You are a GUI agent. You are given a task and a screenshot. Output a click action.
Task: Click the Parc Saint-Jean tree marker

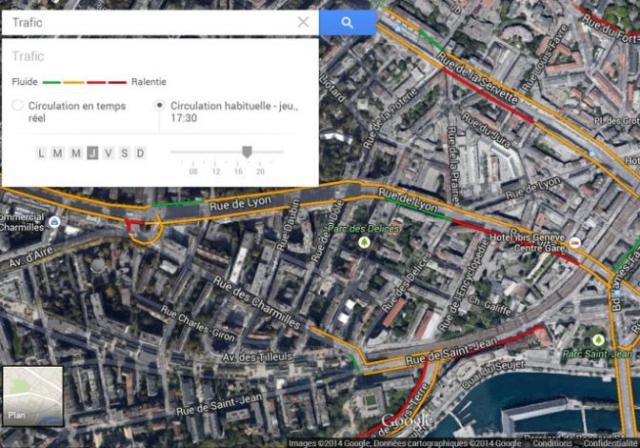pos(598,339)
